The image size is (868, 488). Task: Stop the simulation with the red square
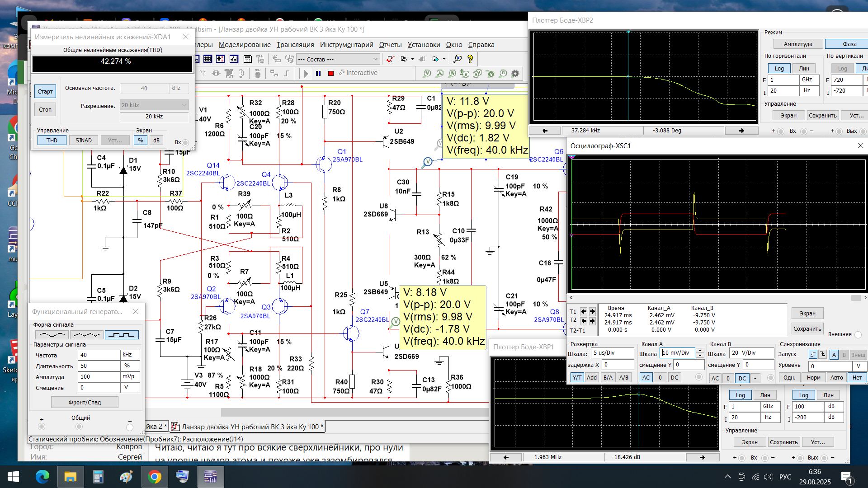click(x=331, y=73)
